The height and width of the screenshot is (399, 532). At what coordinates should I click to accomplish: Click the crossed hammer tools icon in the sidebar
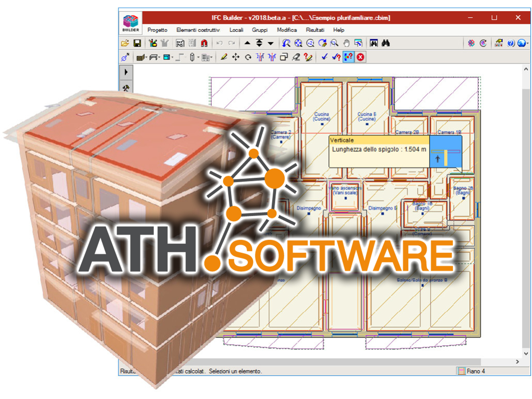coord(126,88)
